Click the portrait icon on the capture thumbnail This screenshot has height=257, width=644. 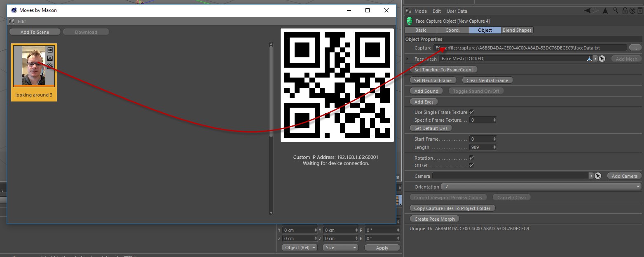point(50,58)
